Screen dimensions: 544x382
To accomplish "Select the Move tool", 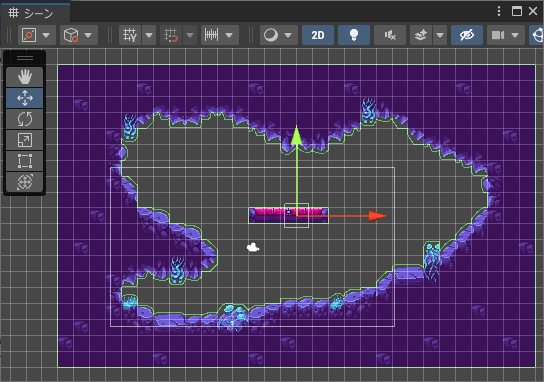I will [25, 98].
